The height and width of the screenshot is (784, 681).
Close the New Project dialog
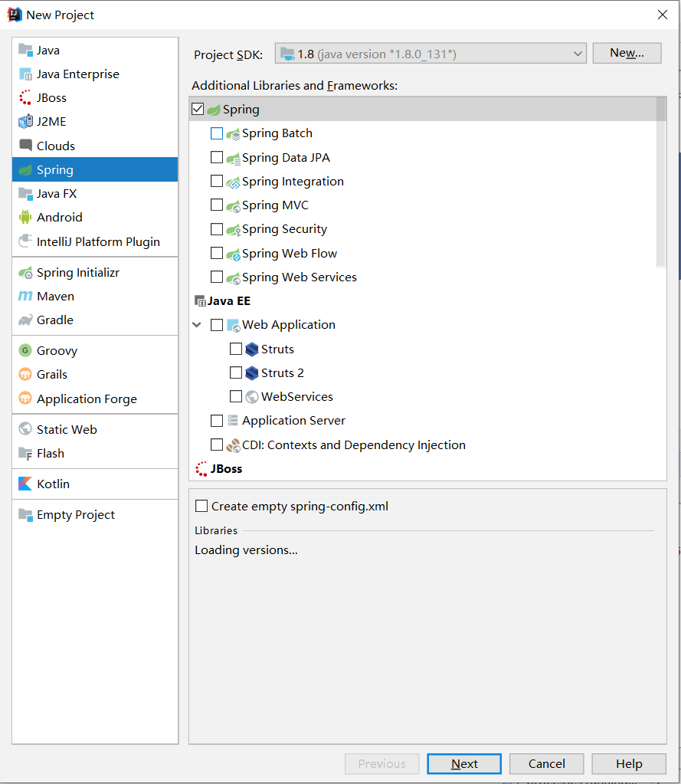coord(663,15)
